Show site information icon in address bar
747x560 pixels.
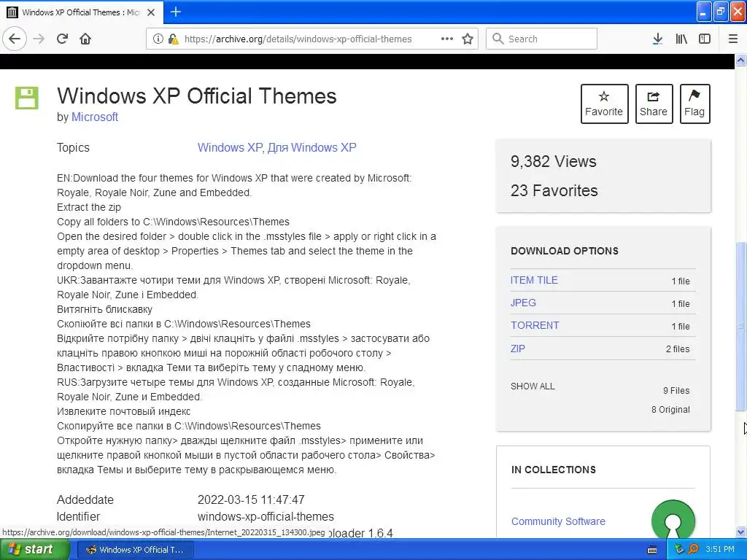coord(158,39)
